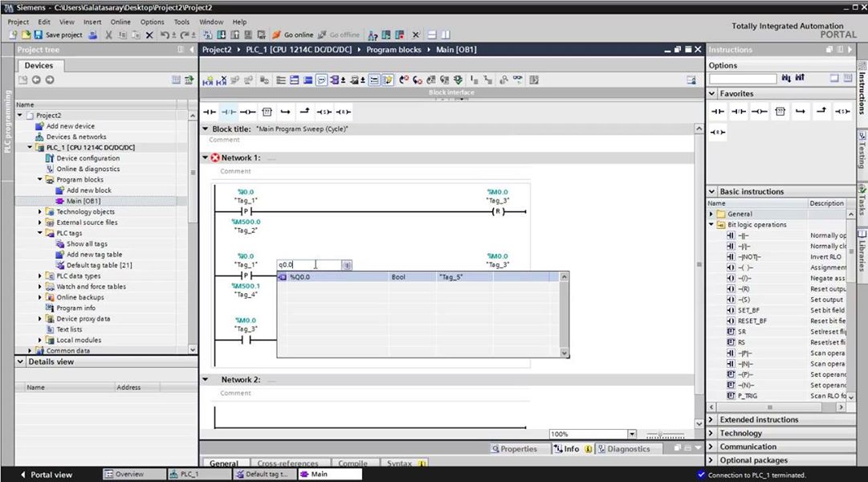Toggle pane mode icon in Instructions Options
868x482 pixels.
(834, 78)
